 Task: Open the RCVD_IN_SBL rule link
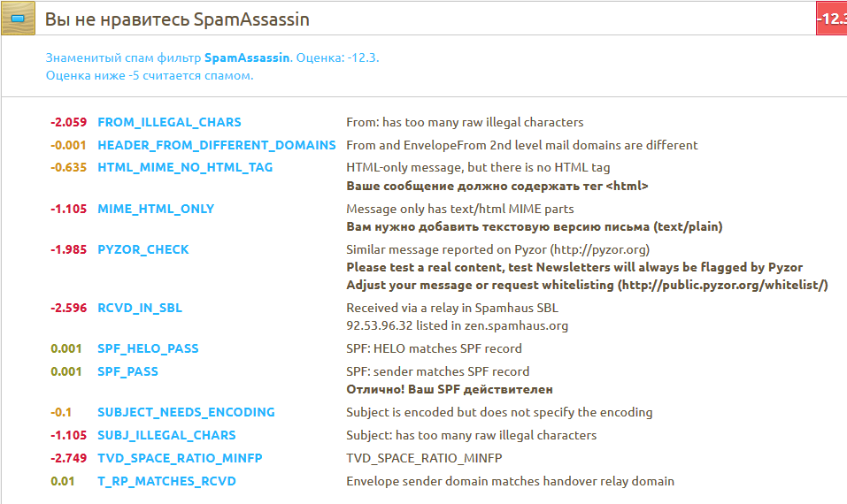[x=140, y=308]
